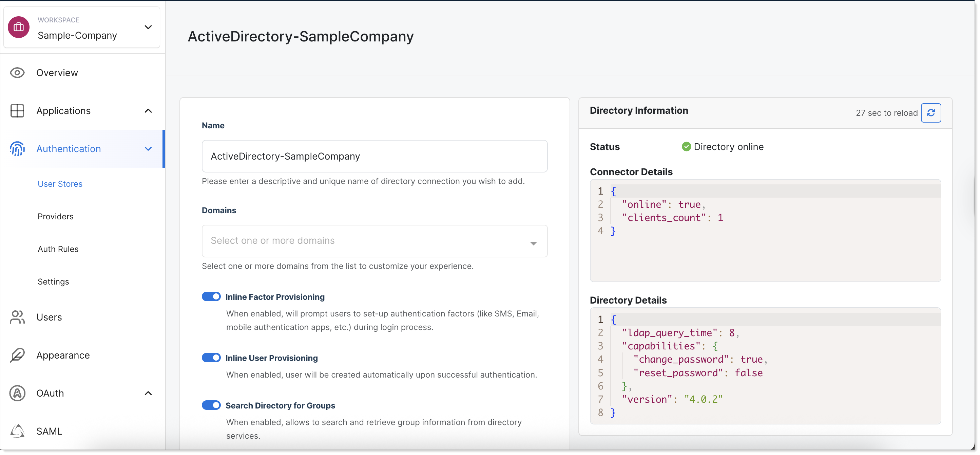
Task: Click the "clients_count" line in Connector Details
Action: point(672,218)
